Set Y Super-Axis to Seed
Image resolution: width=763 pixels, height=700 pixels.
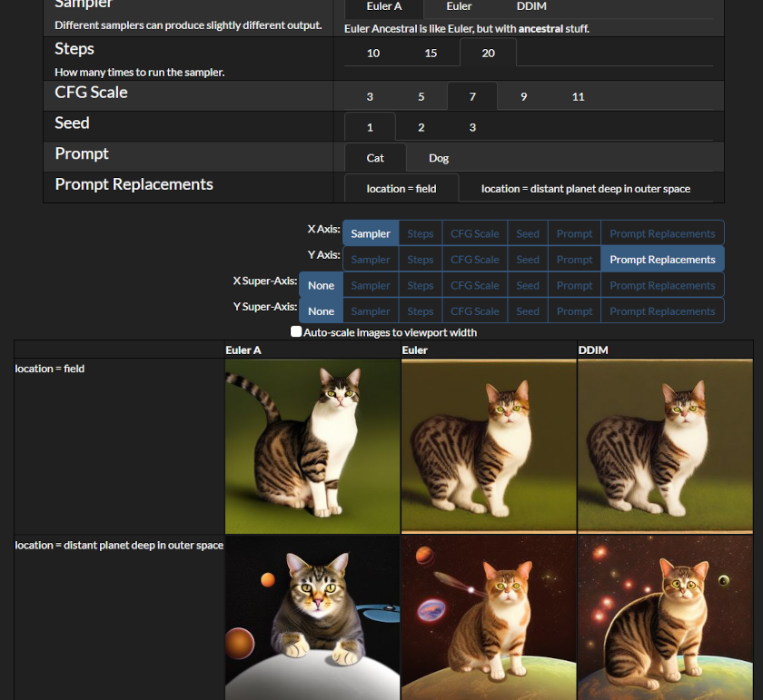pyautogui.click(x=528, y=311)
